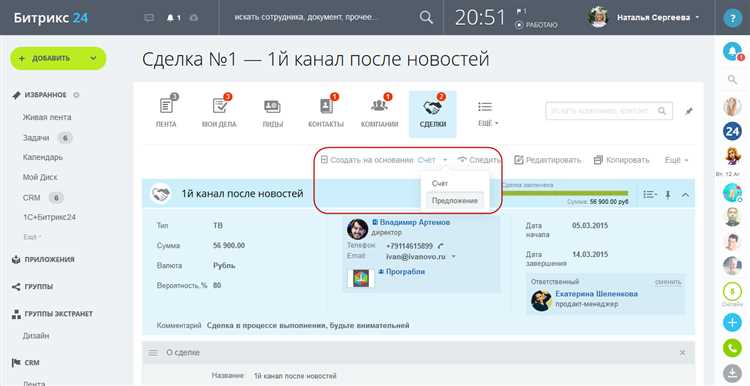
Task: Switch to the МОИ ДЕЛА tab
Action: click(219, 113)
